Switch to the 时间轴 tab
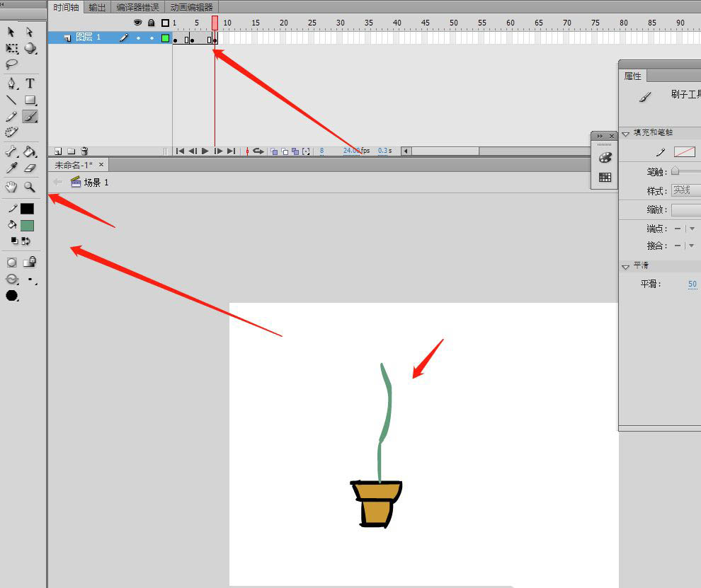Image resolution: width=701 pixels, height=588 pixels. [x=66, y=7]
